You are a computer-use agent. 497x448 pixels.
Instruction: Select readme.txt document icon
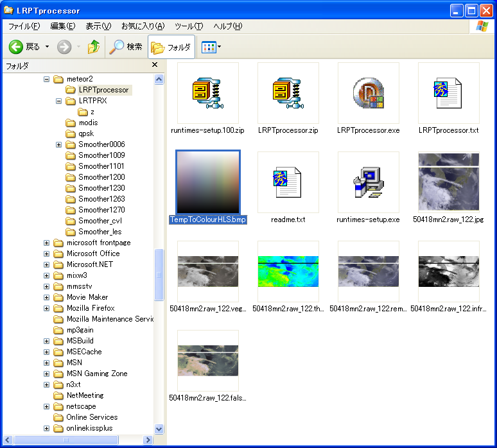coord(288,182)
